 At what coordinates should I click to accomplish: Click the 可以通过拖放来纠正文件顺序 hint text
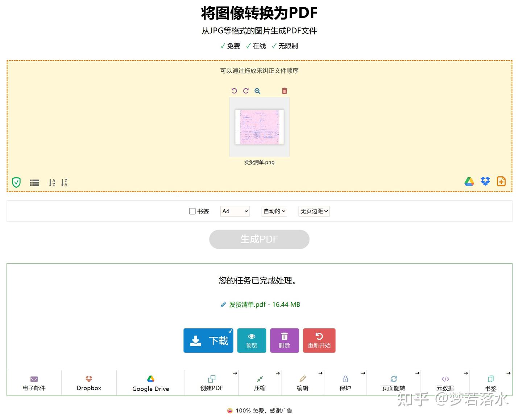(259, 71)
